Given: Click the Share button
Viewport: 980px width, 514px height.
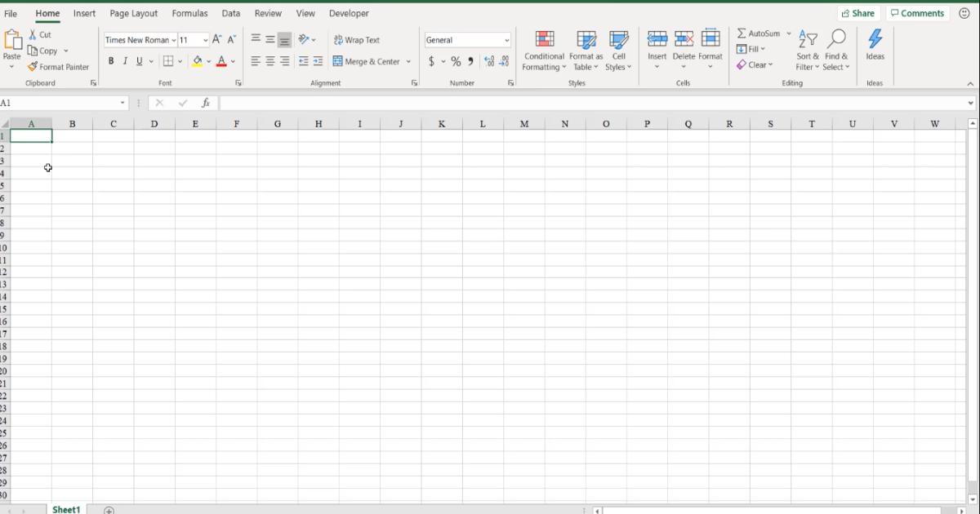Looking at the screenshot, I should (858, 13).
